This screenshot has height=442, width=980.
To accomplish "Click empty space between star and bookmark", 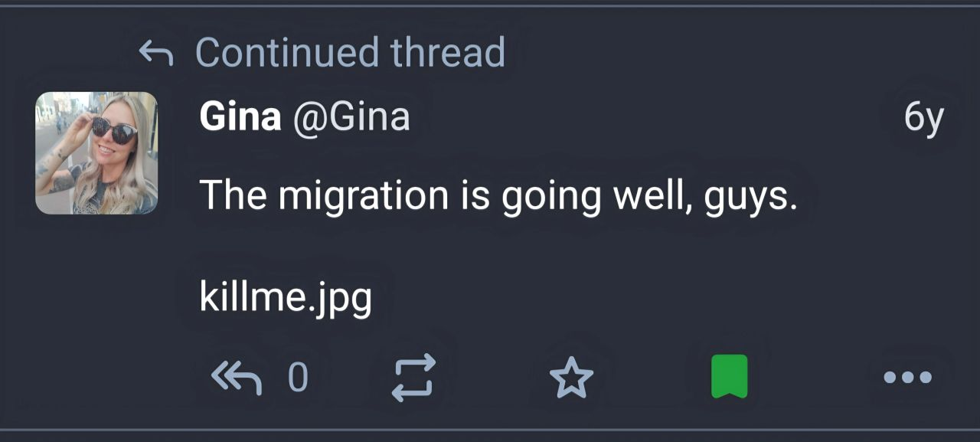I will tap(651, 377).
